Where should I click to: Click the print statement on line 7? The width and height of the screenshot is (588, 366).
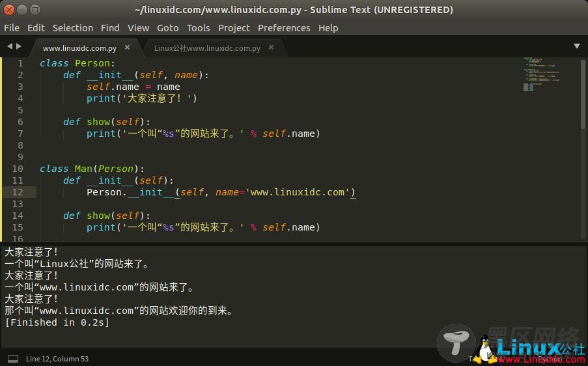203,134
